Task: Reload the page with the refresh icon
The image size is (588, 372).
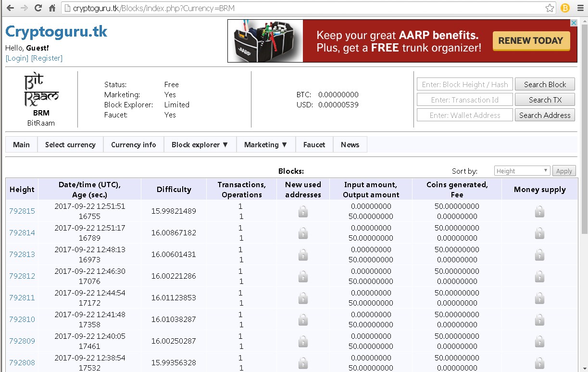Action: click(38, 8)
